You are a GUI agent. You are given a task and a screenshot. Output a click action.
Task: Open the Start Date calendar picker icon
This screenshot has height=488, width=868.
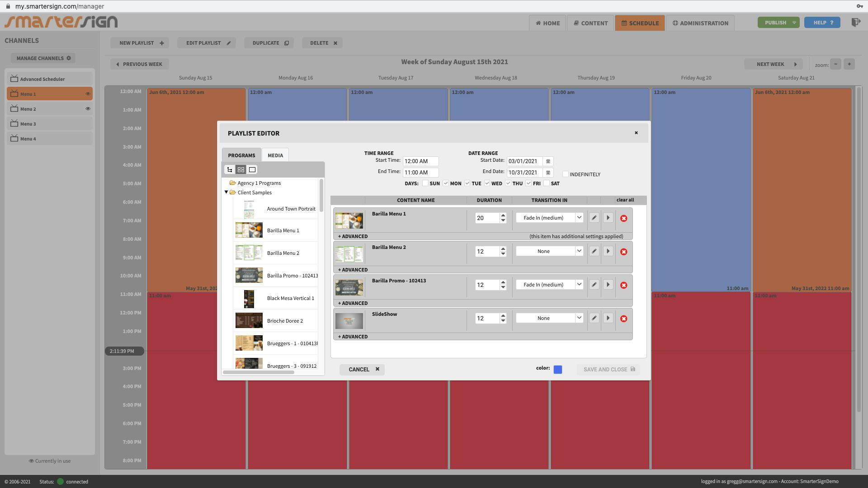548,161
